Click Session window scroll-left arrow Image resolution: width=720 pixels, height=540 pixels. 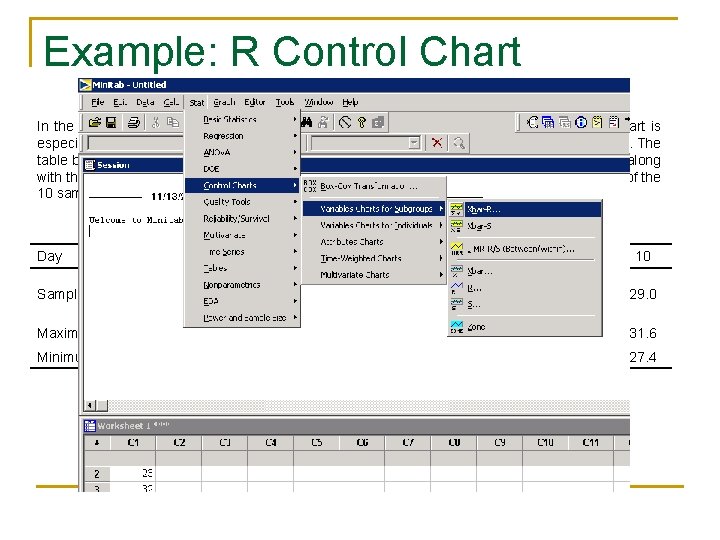(x=90, y=405)
